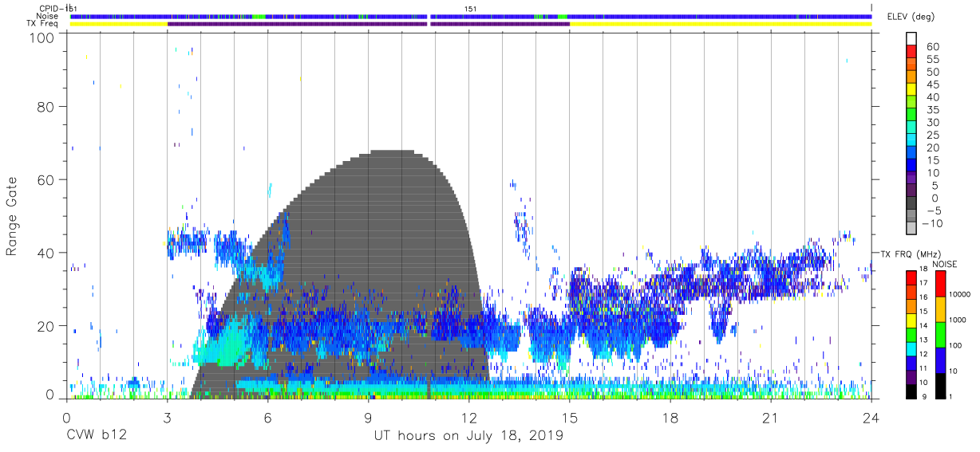This screenshot has height=452, width=980.
Task: Click the purple section of the TX Freq strip
Action: click(x=368, y=24)
